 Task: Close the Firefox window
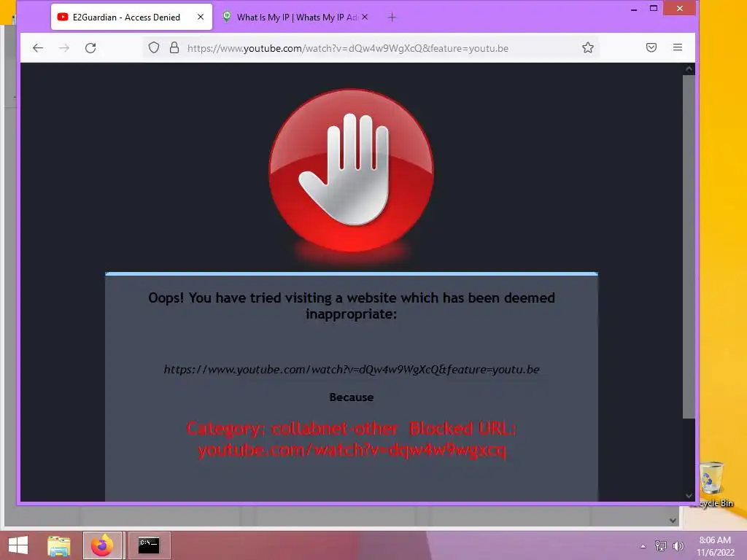click(680, 8)
